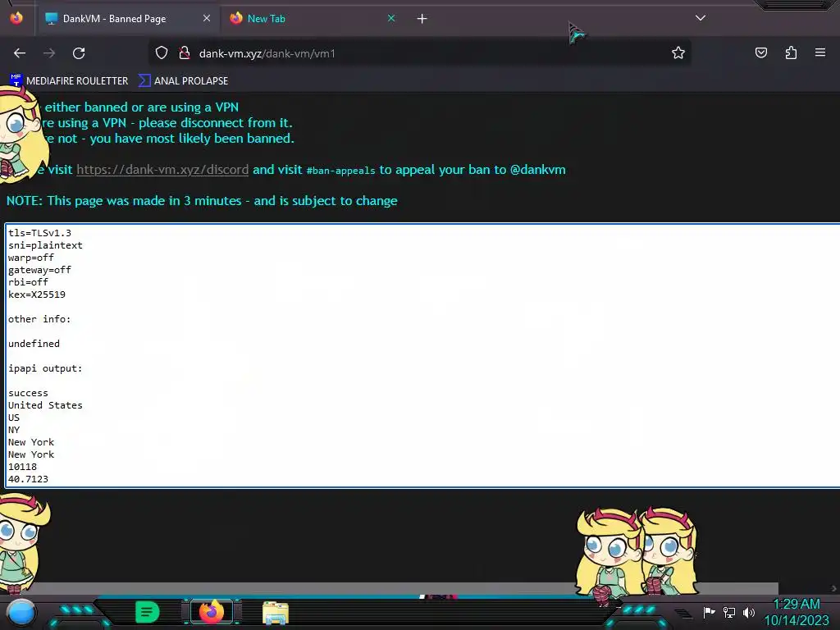
Task: Click the dank-vm.xyz/discord link
Action: (x=162, y=170)
